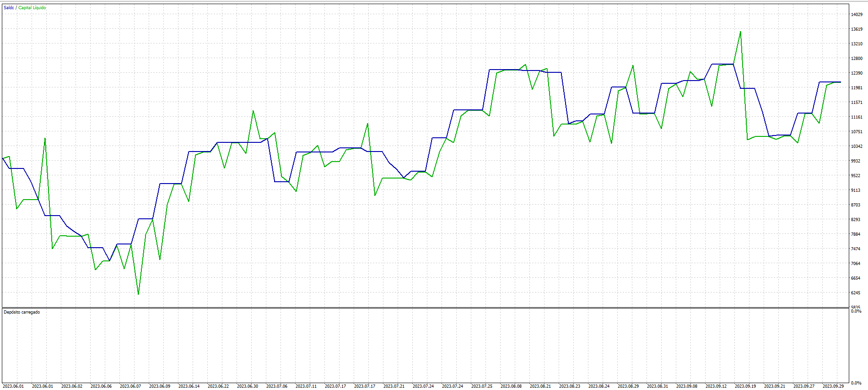This screenshot has width=868, height=390.
Task: Select the 2023.06.06 date label
Action: [x=101, y=386]
